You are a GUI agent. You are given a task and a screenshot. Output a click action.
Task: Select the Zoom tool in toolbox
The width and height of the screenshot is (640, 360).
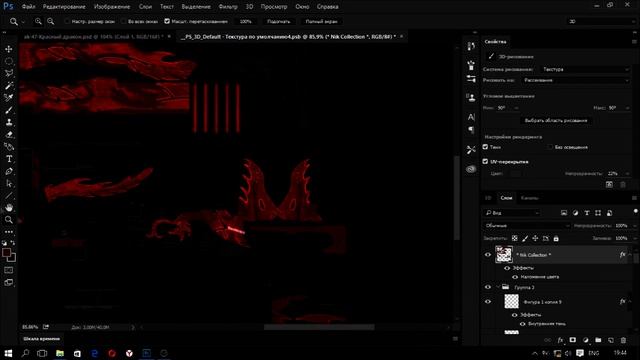[9, 220]
